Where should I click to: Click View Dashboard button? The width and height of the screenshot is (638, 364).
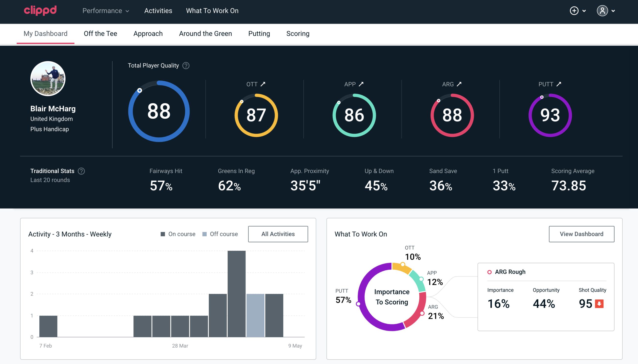[x=581, y=234]
